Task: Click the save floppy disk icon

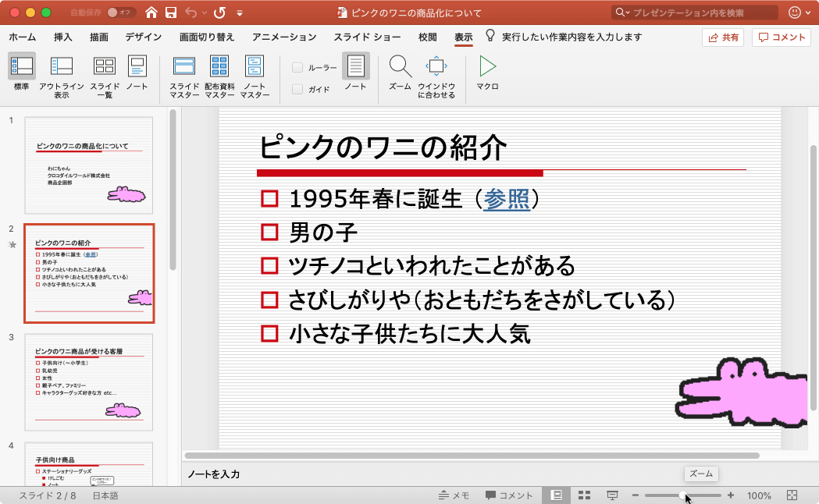Action: pos(171,12)
